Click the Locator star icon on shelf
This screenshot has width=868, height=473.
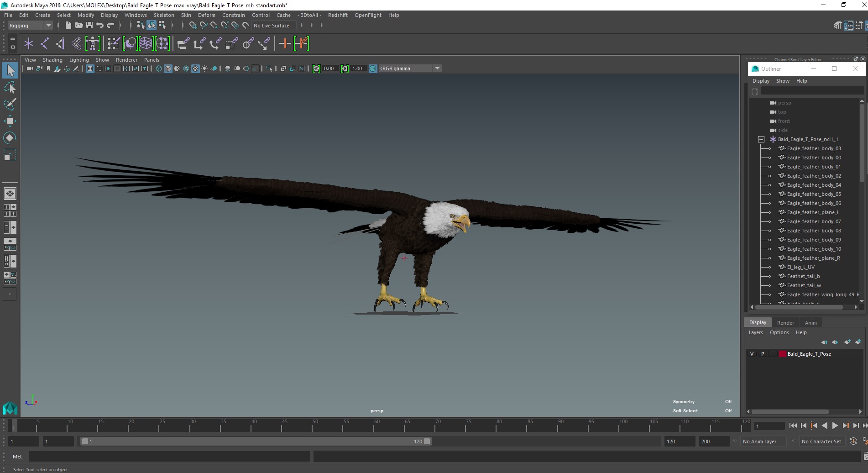pos(29,44)
